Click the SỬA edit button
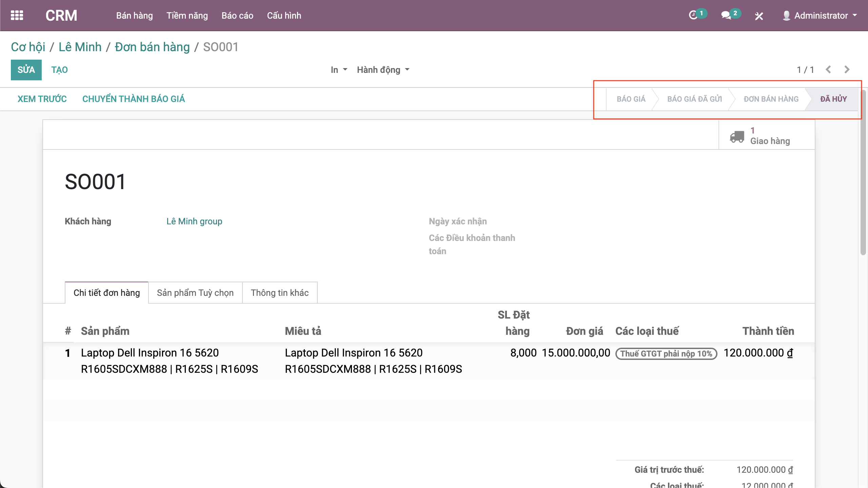Image resolution: width=868 pixels, height=488 pixels. pyautogui.click(x=26, y=70)
